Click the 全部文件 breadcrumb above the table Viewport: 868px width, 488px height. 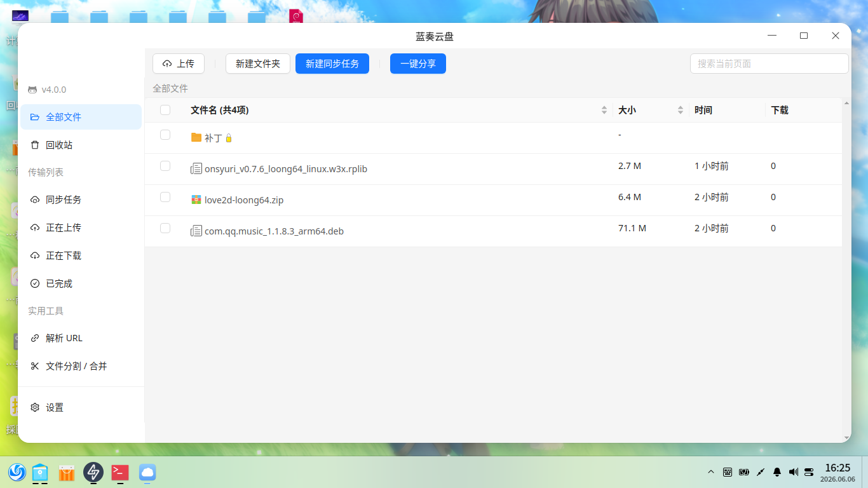[170, 88]
